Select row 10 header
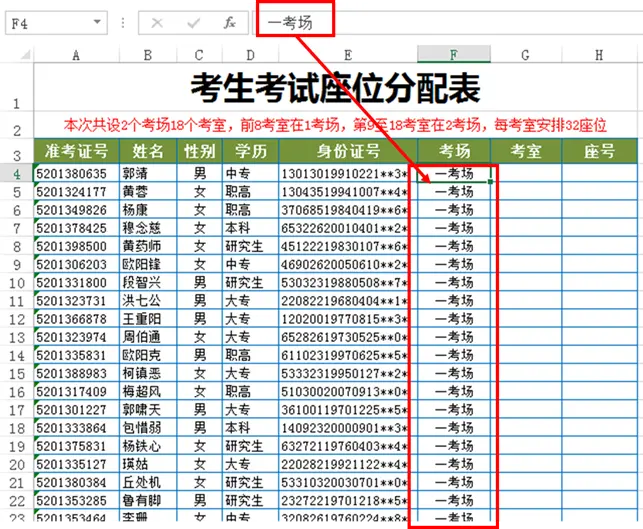 click(x=16, y=283)
